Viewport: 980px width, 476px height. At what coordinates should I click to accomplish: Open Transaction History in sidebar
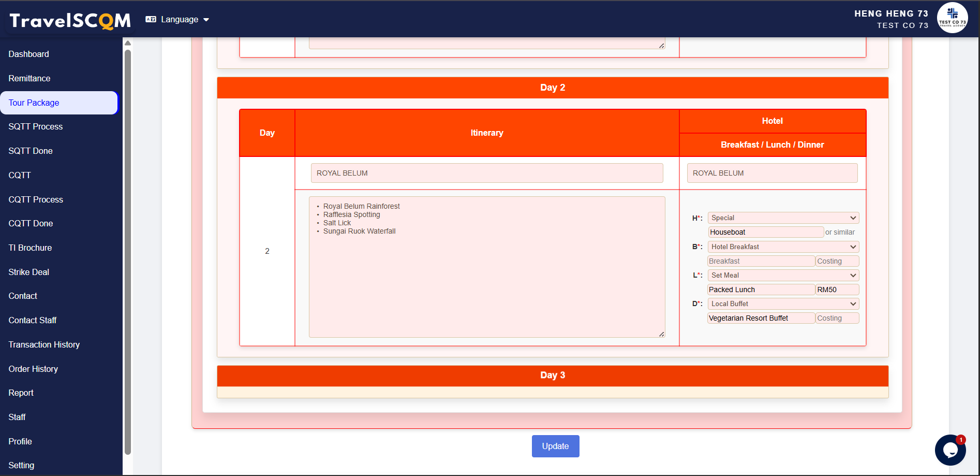click(44, 344)
